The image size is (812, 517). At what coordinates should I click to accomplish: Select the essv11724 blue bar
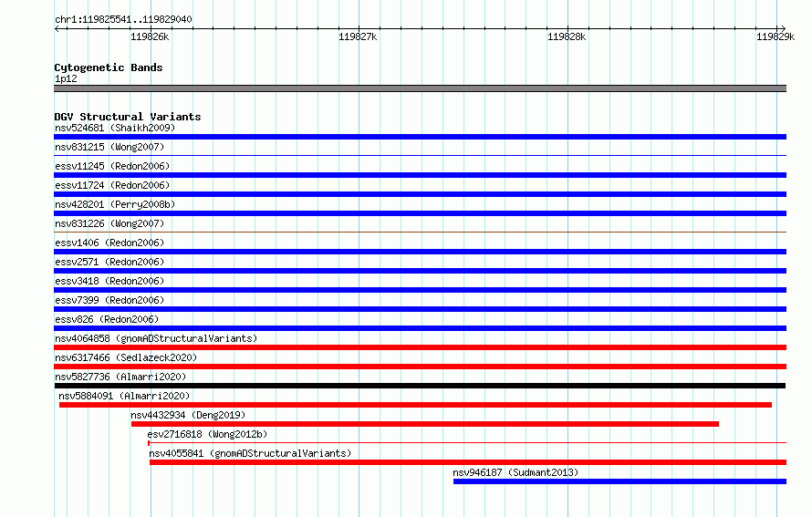click(420, 194)
